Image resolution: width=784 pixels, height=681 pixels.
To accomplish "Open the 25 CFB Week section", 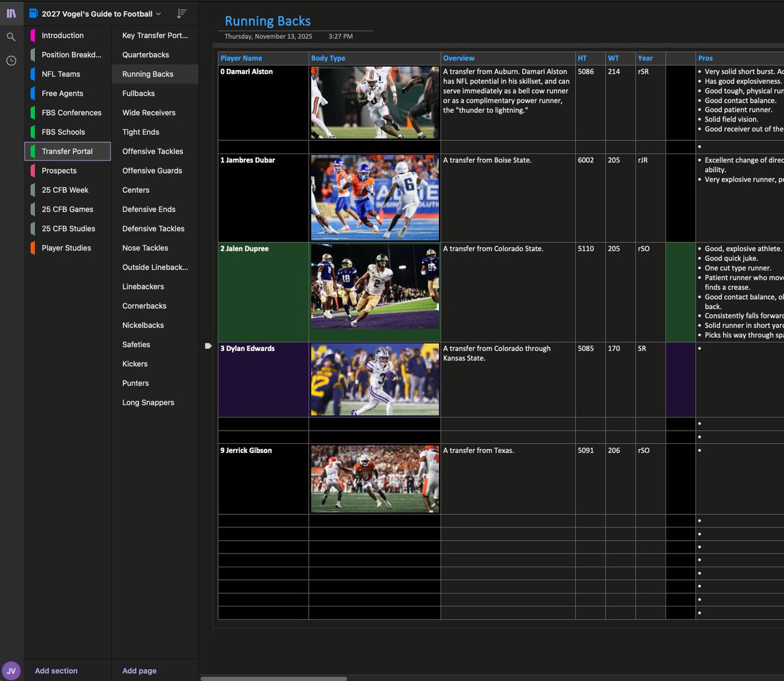I will [x=67, y=190].
